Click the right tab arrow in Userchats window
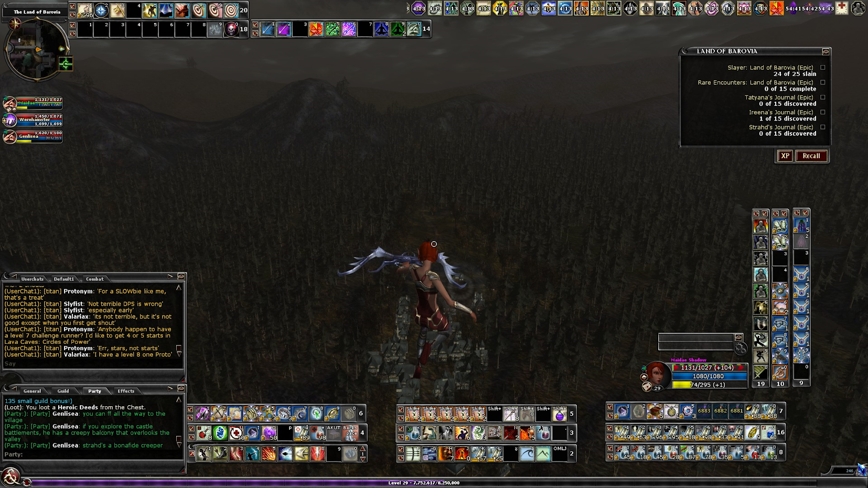 (x=170, y=276)
